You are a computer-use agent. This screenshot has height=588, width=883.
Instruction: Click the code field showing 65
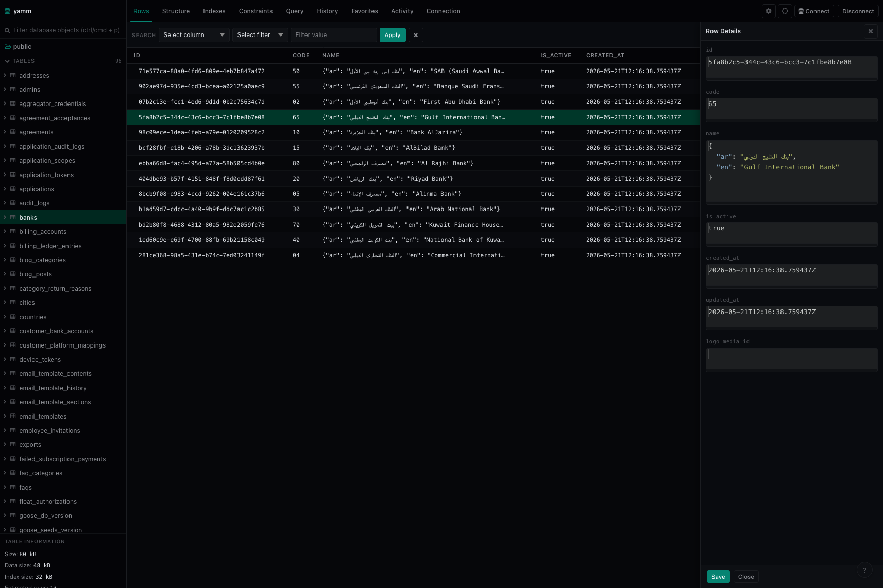click(792, 109)
